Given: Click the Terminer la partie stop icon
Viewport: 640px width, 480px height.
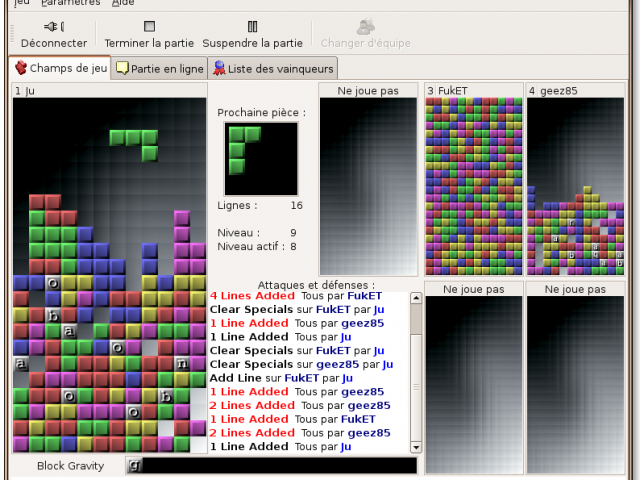Looking at the screenshot, I should [x=149, y=27].
